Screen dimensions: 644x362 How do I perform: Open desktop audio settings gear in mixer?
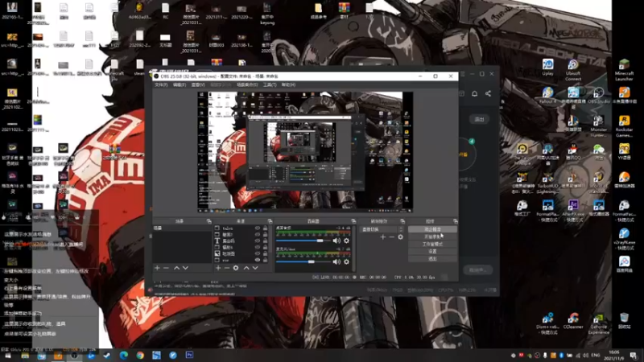[x=346, y=241]
